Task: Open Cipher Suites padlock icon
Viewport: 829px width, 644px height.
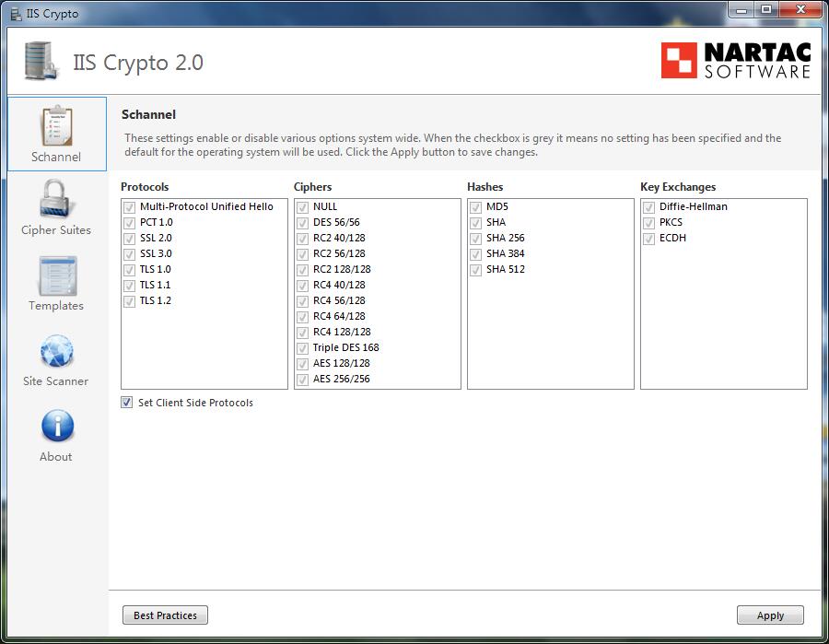Action: pyautogui.click(x=56, y=200)
